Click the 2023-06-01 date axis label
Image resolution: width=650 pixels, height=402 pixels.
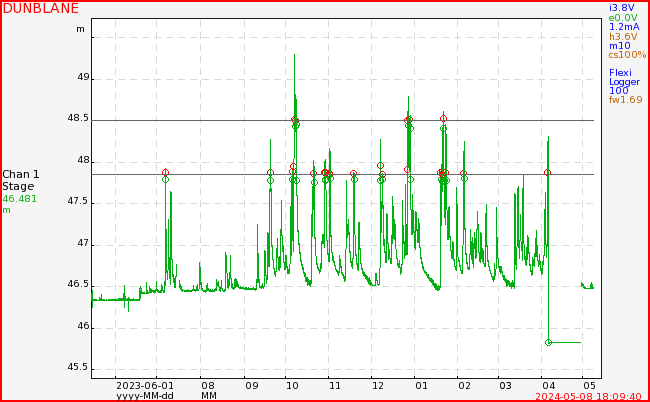pos(143,385)
